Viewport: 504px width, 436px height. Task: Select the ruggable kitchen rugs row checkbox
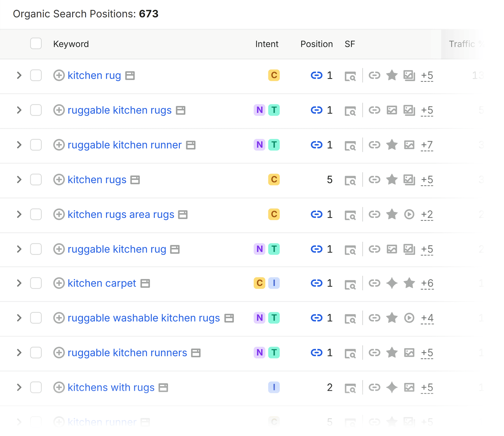click(36, 110)
